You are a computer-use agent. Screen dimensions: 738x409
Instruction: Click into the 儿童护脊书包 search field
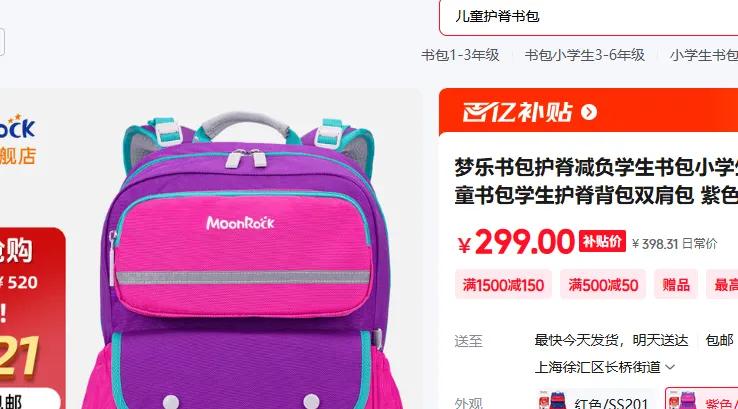(x=588, y=17)
